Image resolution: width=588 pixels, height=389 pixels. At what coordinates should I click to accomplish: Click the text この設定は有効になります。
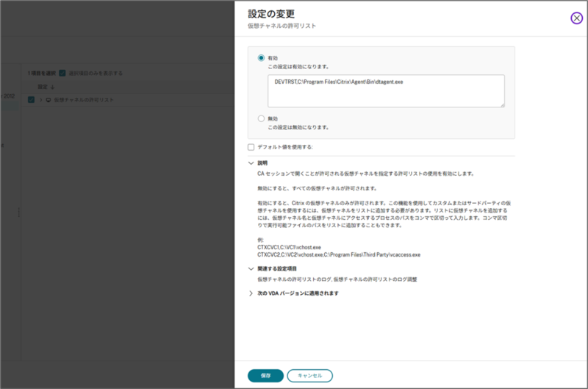pos(299,67)
